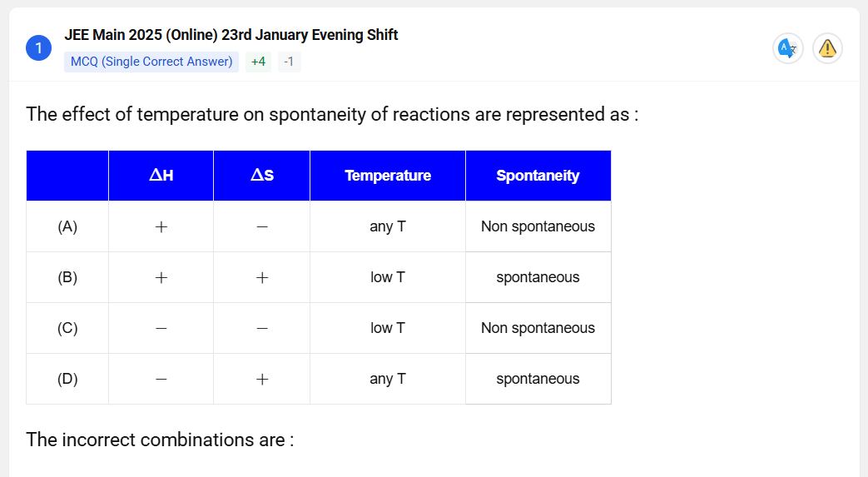Select row label (C) in the table
Viewport: 868px width, 477px height.
pos(67,328)
